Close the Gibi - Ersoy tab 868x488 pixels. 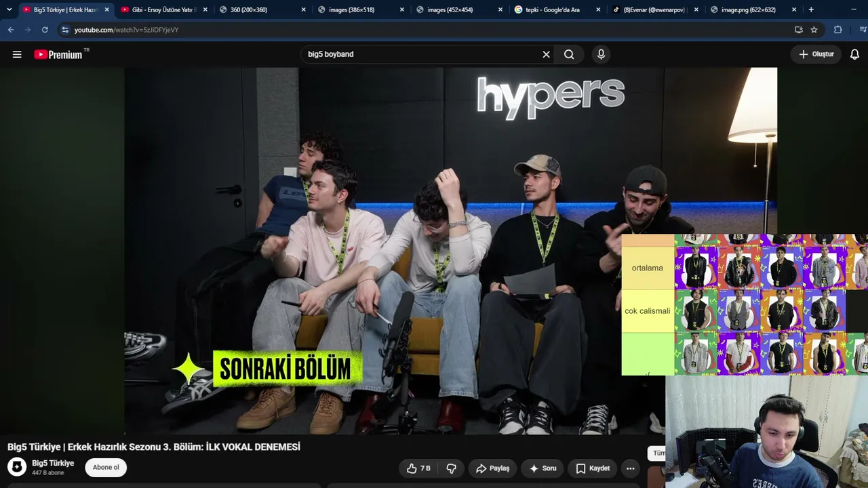click(205, 9)
